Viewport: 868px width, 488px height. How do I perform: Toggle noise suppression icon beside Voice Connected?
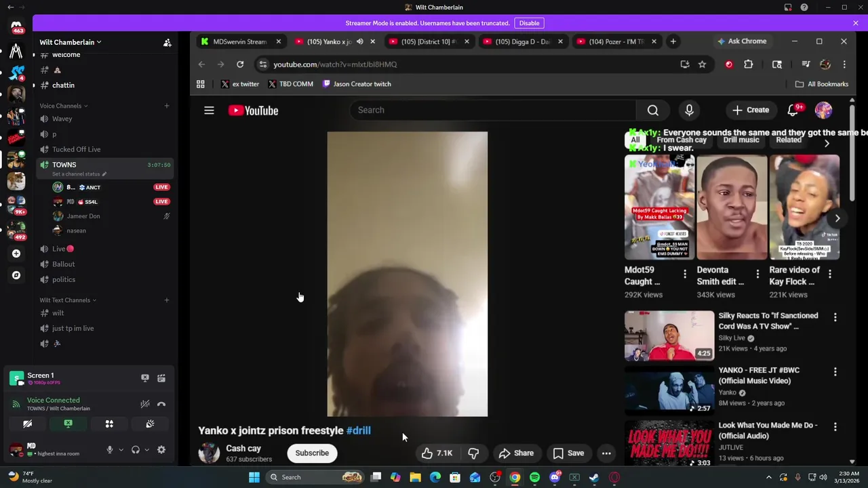click(x=144, y=404)
